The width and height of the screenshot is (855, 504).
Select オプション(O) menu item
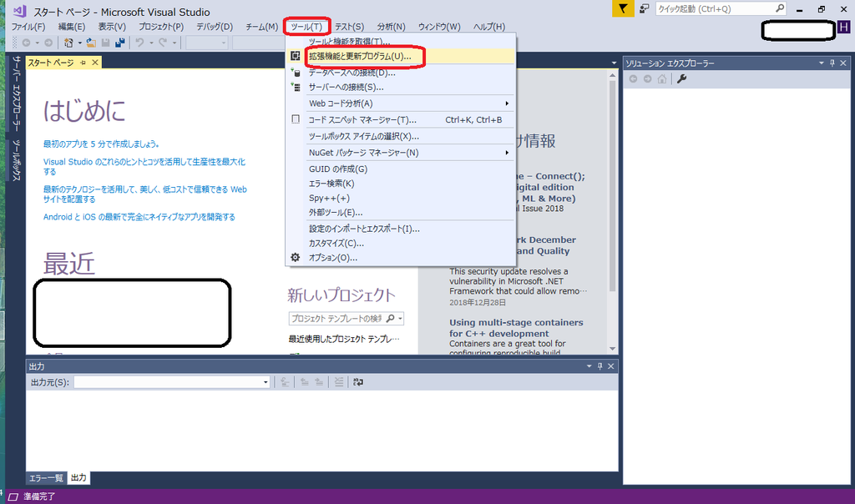pyautogui.click(x=400, y=258)
